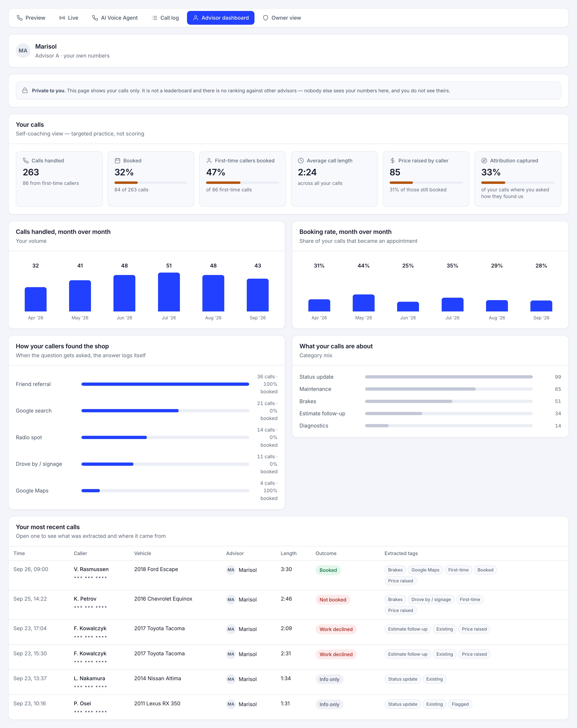Click the compass icon on Attribution captured

[484, 161]
